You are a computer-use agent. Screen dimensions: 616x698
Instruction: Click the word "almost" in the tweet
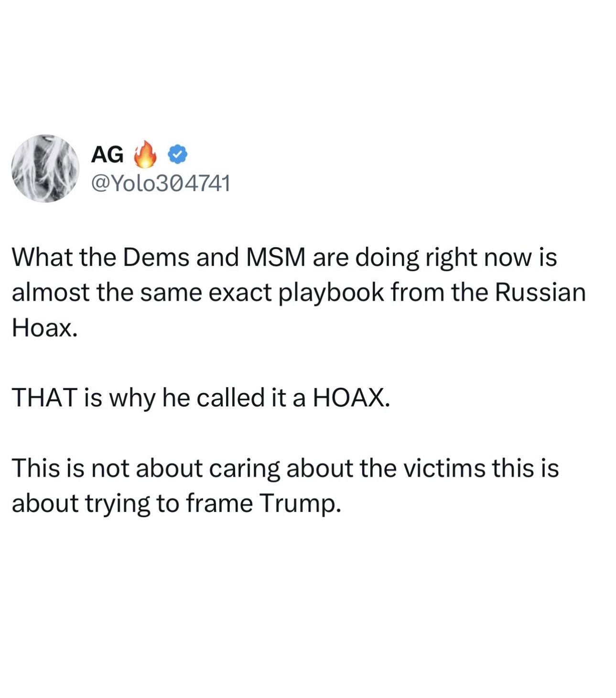(x=51, y=293)
